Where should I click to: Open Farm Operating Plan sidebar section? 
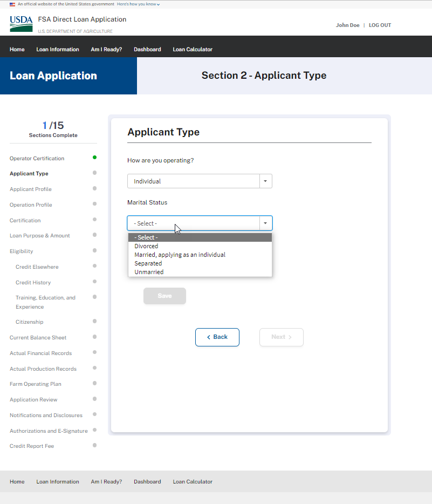[x=36, y=384]
